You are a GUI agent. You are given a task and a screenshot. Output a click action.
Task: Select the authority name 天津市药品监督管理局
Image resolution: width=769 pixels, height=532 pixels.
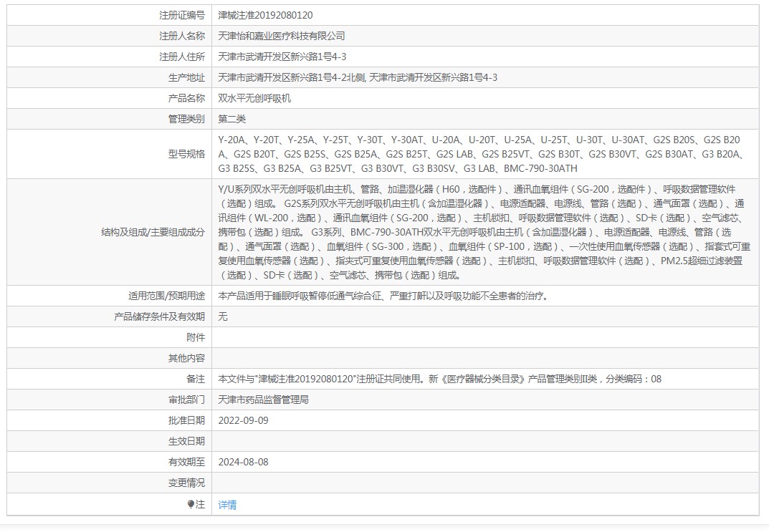tap(263, 400)
